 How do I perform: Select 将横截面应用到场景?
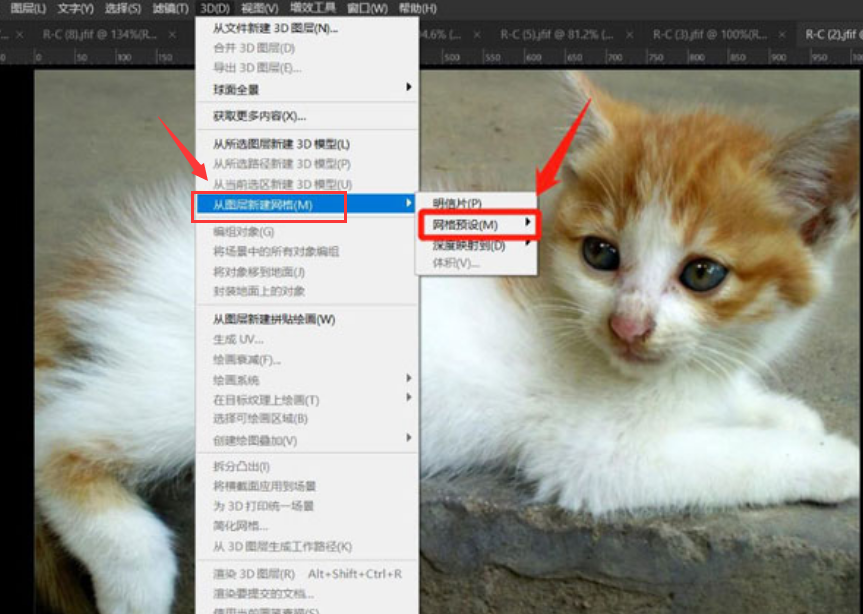pos(307,486)
